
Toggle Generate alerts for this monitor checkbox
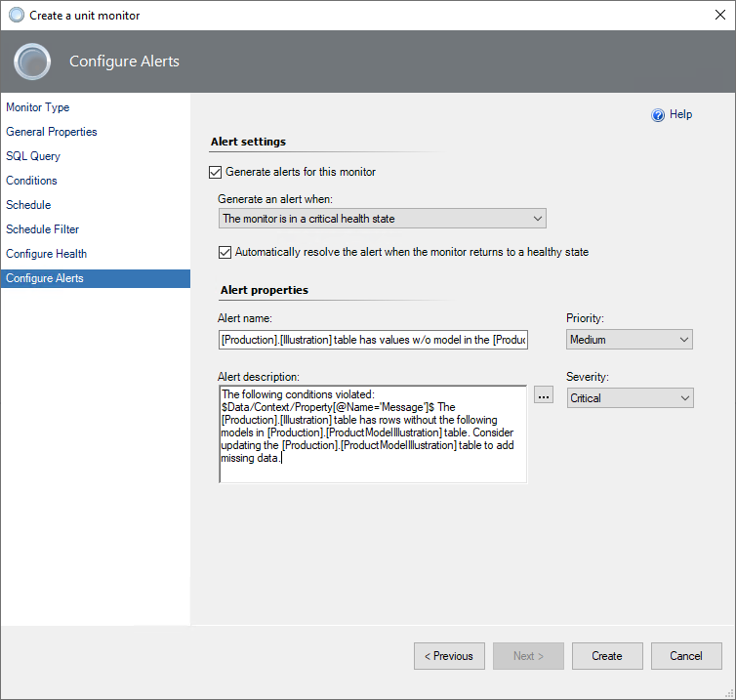(x=215, y=172)
